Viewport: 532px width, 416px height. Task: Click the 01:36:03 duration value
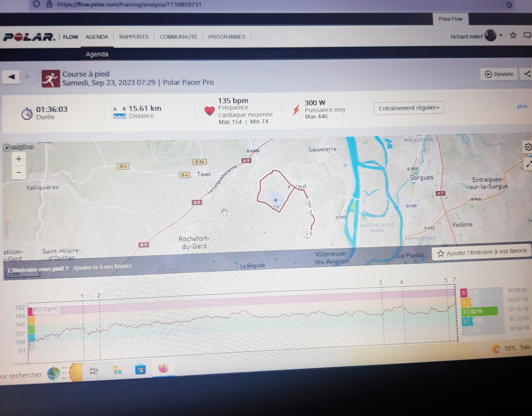pos(52,109)
